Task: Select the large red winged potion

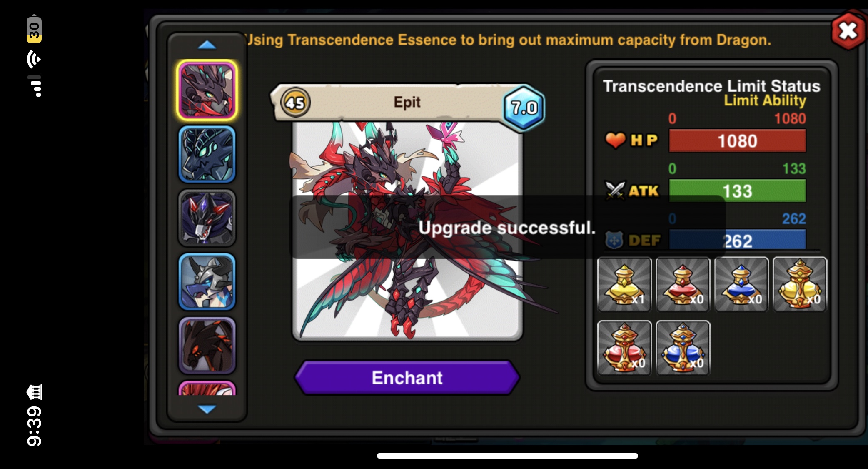Action: point(624,348)
